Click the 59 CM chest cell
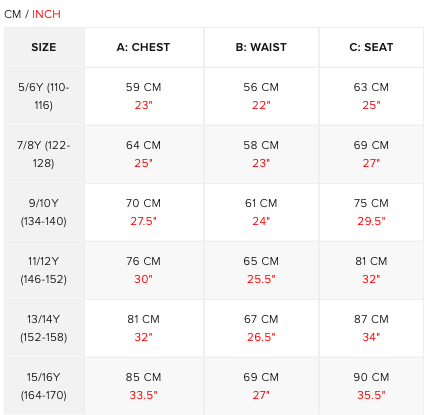Screen dimensions: 427x415 pos(144,96)
